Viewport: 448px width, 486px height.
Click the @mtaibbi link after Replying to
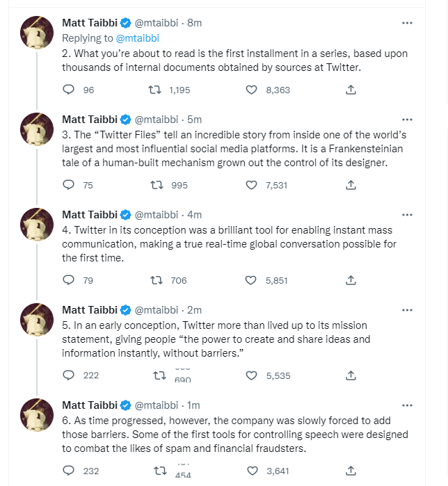point(137,38)
